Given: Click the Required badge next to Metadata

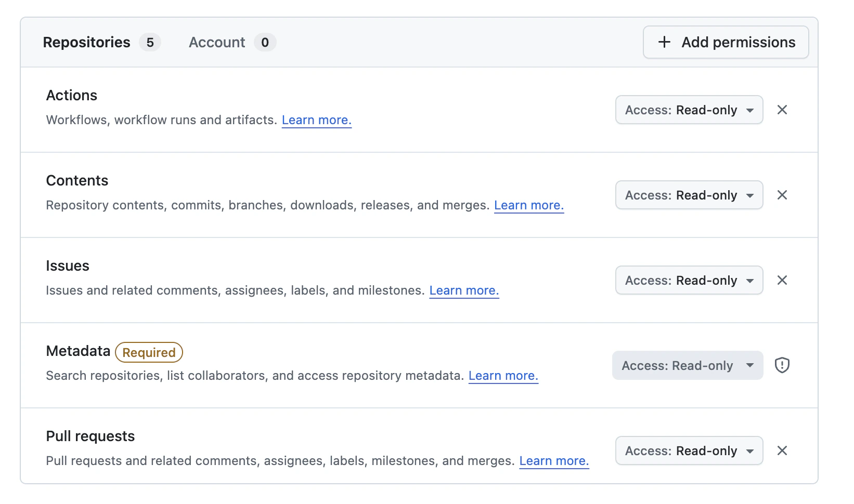Looking at the screenshot, I should (149, 352).
